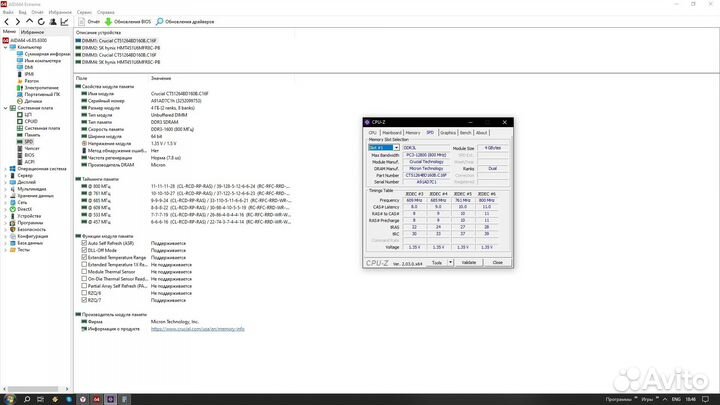
Task: Switch to the Graphics tab in CPU-Z
Action: coord(448,133)
